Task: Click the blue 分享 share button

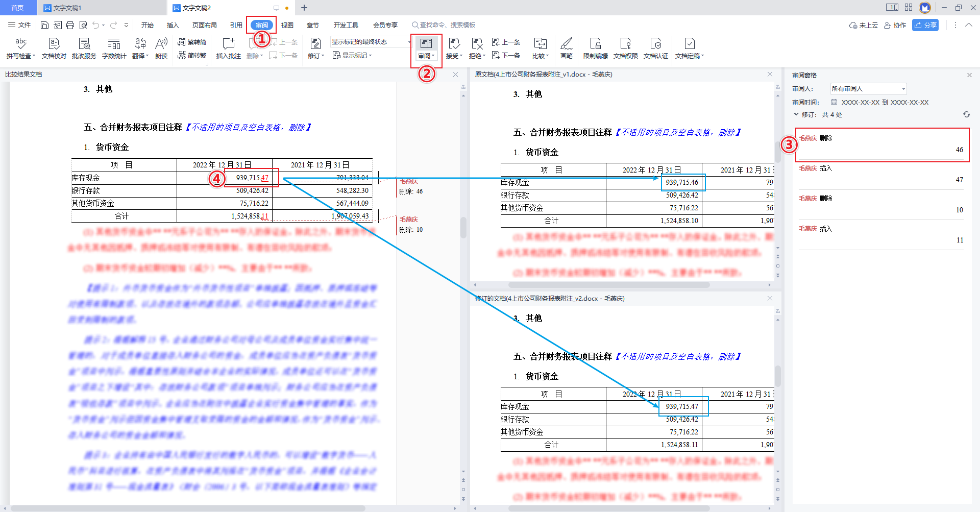Action: coord(925,25)
